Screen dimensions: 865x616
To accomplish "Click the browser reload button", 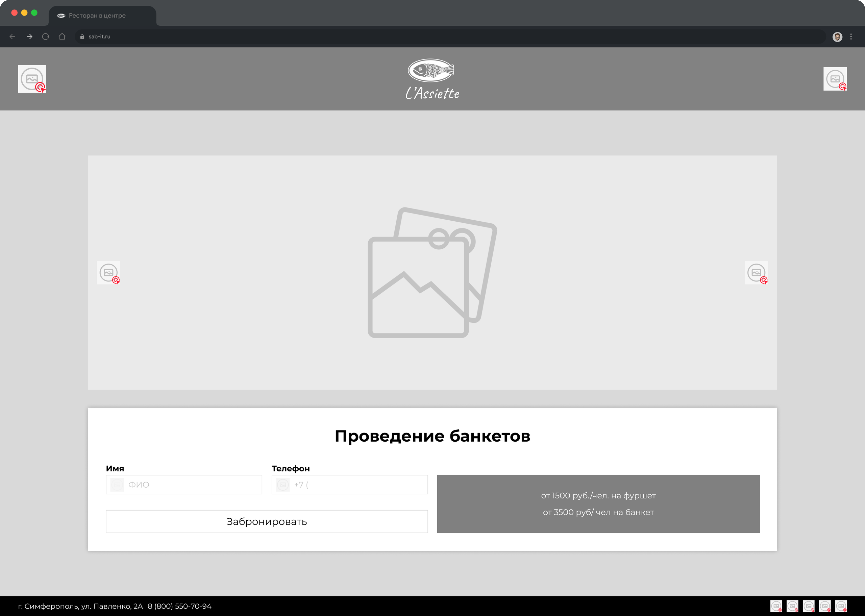I will click(x=46, y=36).
